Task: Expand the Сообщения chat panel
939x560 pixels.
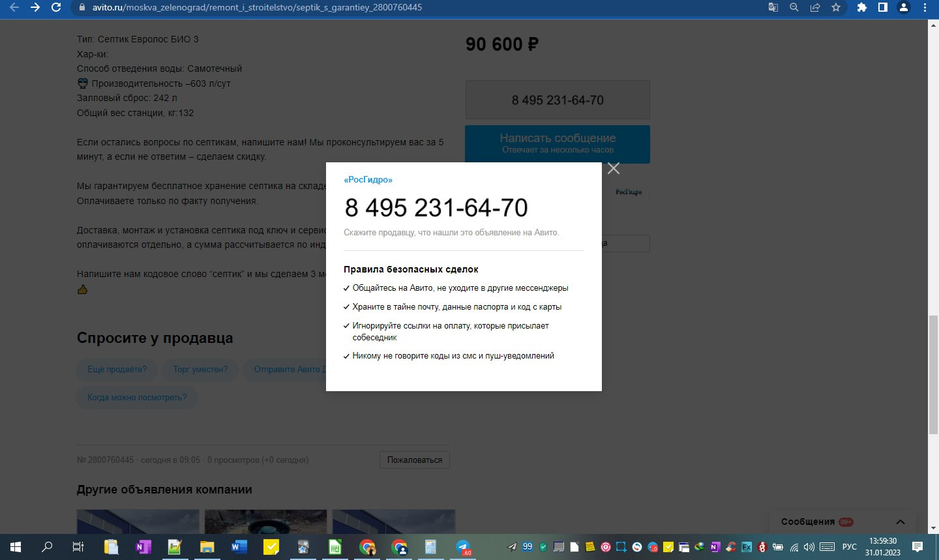Action: [901, 522]
